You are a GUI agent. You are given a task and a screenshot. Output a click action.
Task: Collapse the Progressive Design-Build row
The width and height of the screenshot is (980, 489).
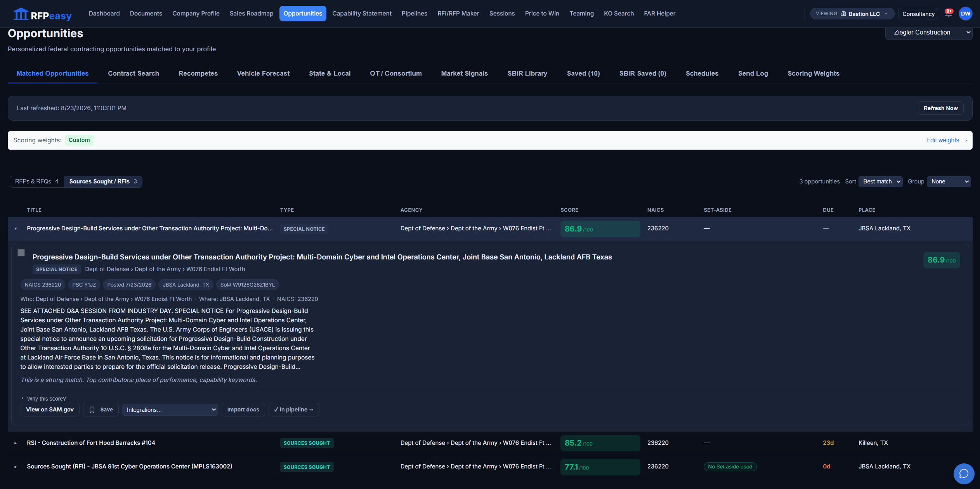[16, 228]
